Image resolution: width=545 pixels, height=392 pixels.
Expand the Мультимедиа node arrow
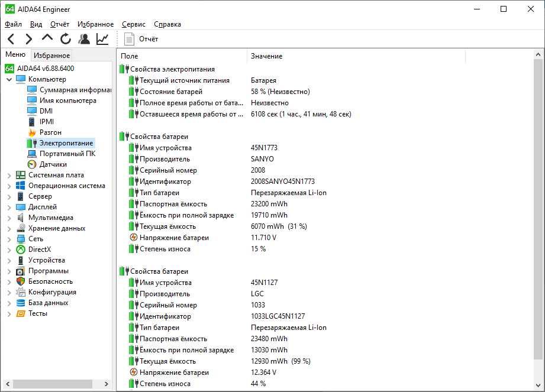point(9,218)
